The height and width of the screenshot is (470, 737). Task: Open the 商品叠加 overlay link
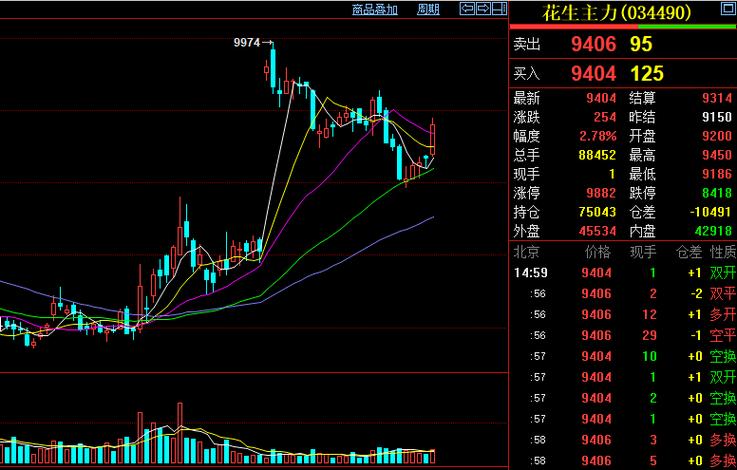click(375, 9)
